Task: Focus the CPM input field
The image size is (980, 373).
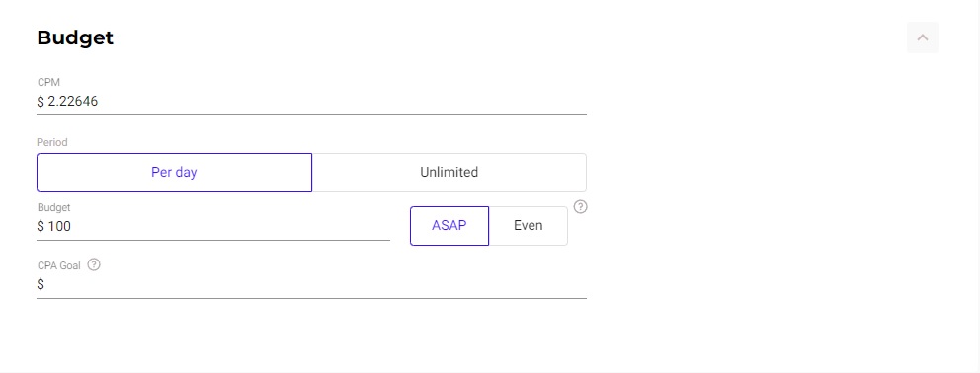Action: pos(311,102)
